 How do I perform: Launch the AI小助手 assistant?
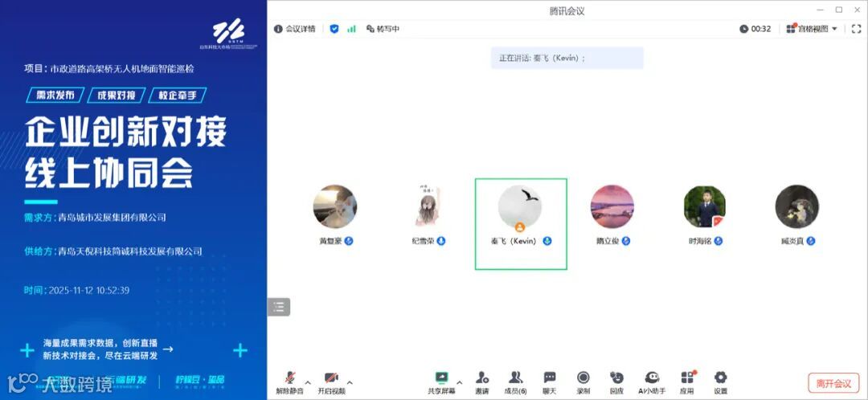(652, 383)
